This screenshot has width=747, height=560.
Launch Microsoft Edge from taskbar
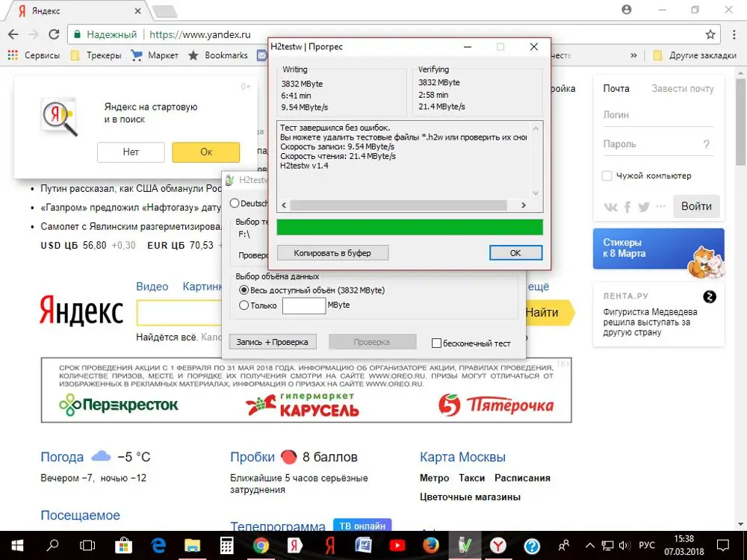click(x=158, y=546)
